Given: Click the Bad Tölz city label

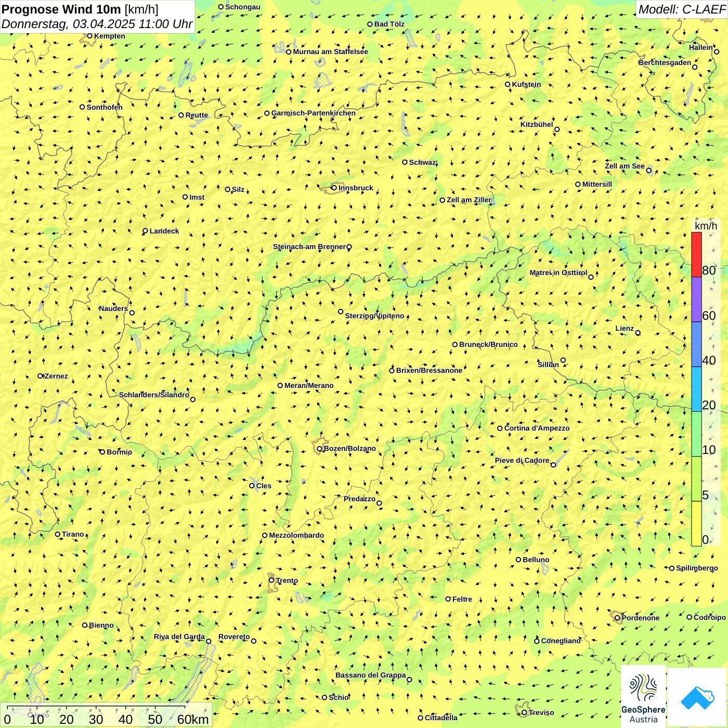Looking at the screenshot, I should (x=389, y=24).
